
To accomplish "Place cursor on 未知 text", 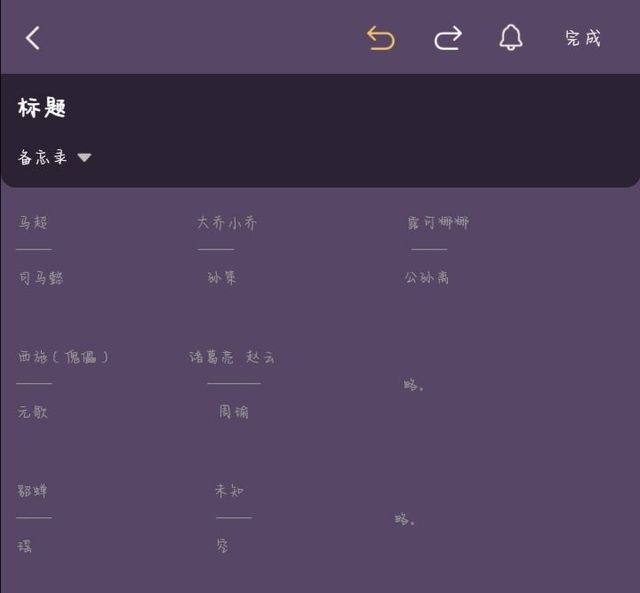I will click(229, 491).
